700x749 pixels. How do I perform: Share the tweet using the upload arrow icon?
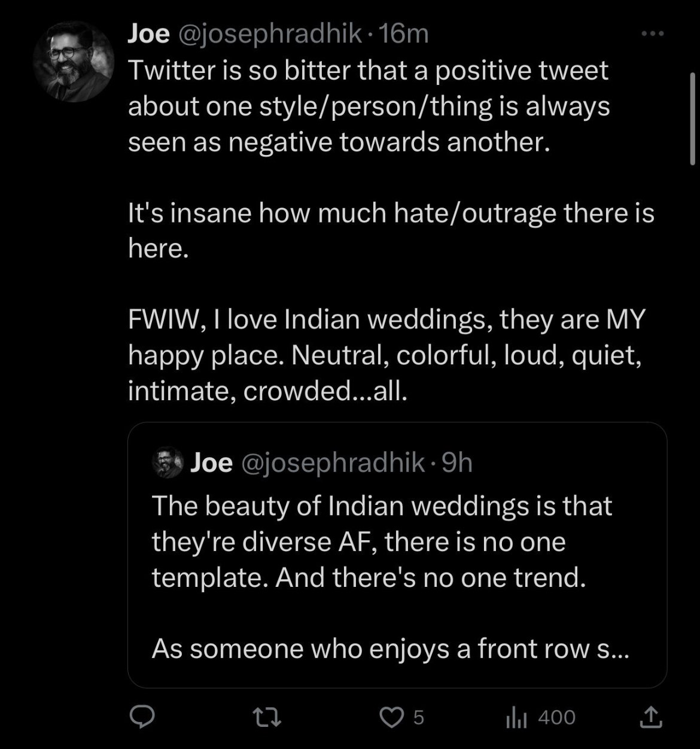pyautogui.click(x=651, y=717)
